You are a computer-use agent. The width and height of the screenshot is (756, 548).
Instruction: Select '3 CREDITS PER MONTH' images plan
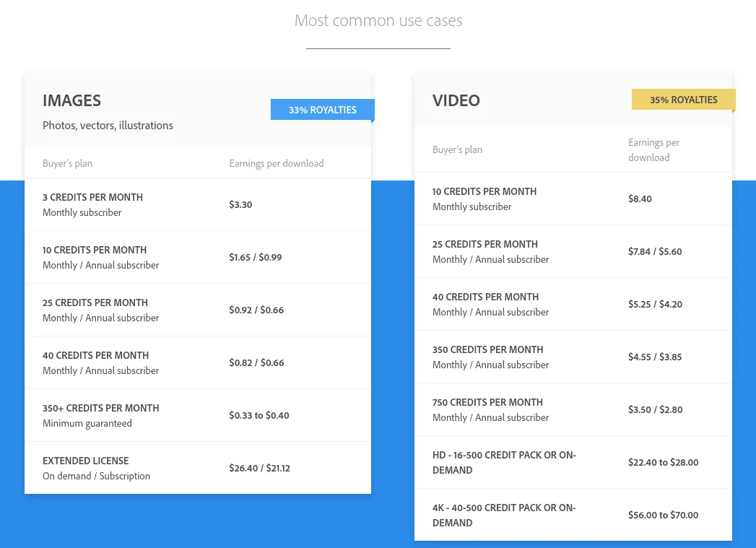pyautogui.click(x=92, y=197)
